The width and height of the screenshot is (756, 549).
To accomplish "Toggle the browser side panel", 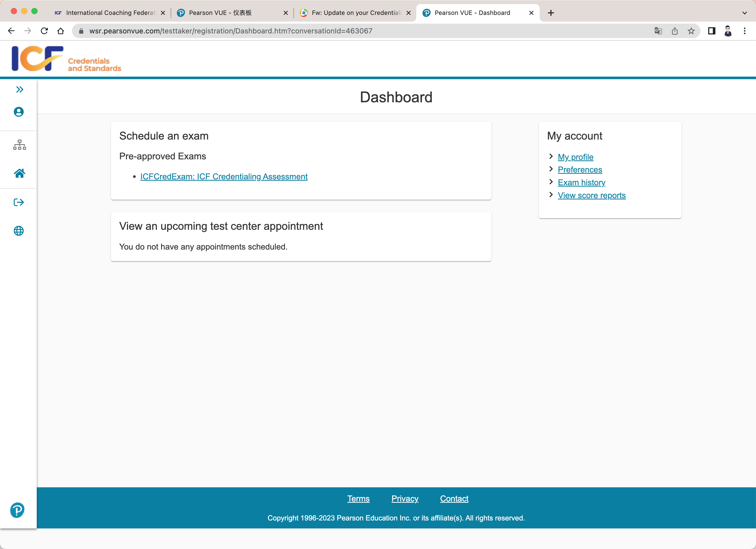I will [711, 31].
